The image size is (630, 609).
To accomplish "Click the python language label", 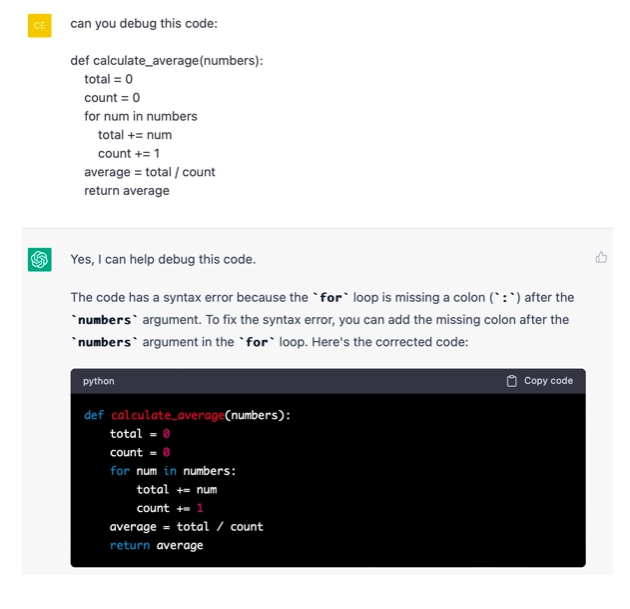I will [99, 381].
